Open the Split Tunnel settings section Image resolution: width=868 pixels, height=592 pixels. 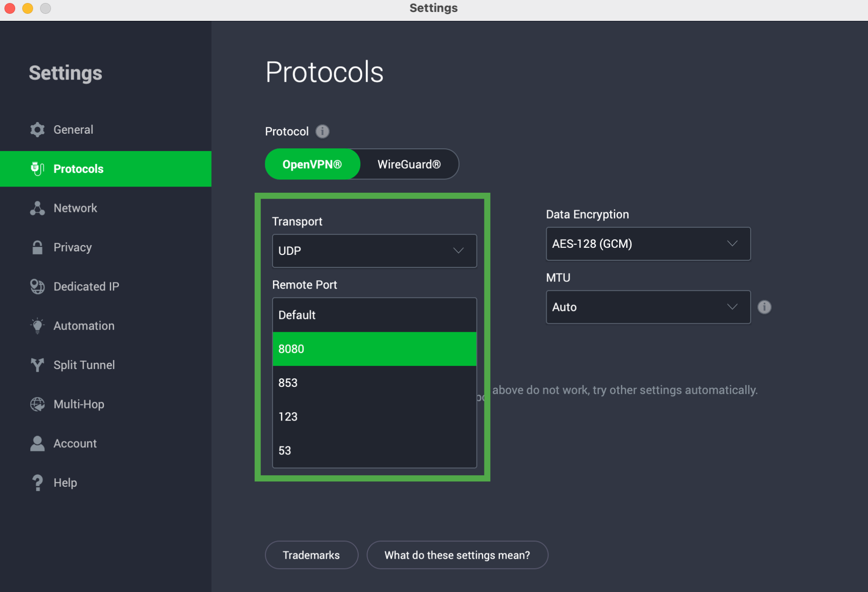[x=84, y=365]
